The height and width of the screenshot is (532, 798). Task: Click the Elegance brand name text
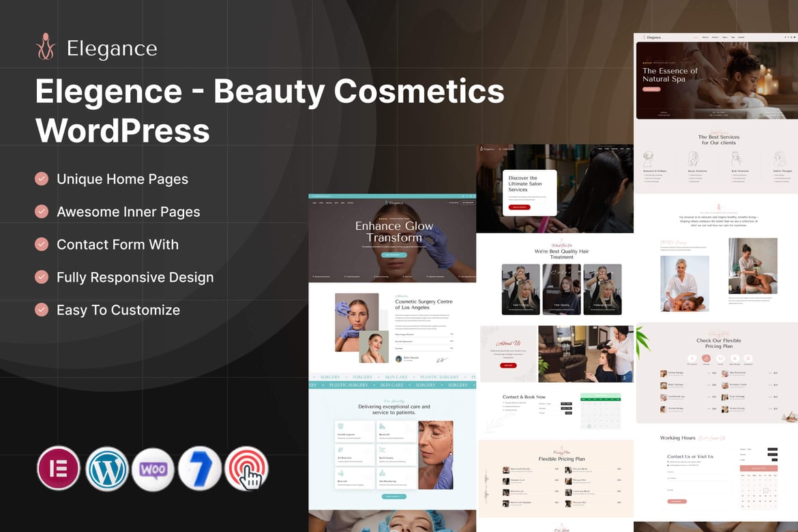tap(112, 48)
